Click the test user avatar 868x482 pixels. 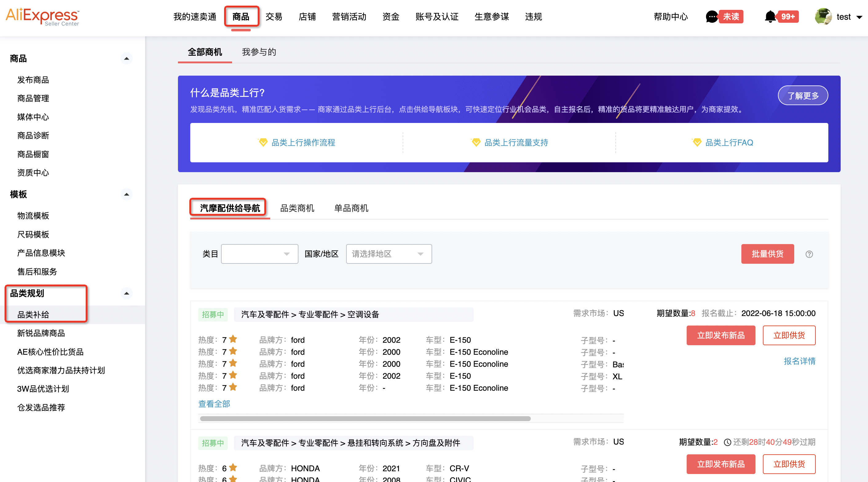[x=823, y=17]
